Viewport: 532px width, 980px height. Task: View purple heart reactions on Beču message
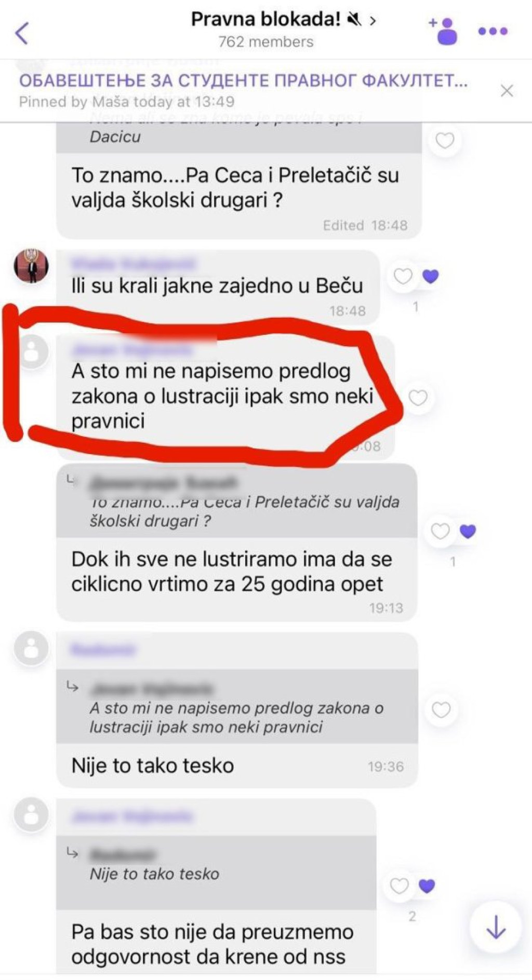tap(430, 276)
